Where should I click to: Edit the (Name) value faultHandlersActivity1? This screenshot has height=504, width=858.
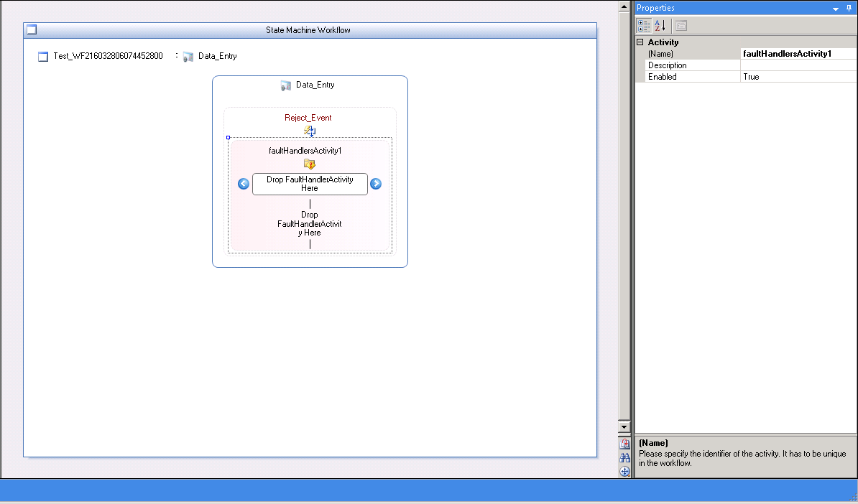pos(798,54)
